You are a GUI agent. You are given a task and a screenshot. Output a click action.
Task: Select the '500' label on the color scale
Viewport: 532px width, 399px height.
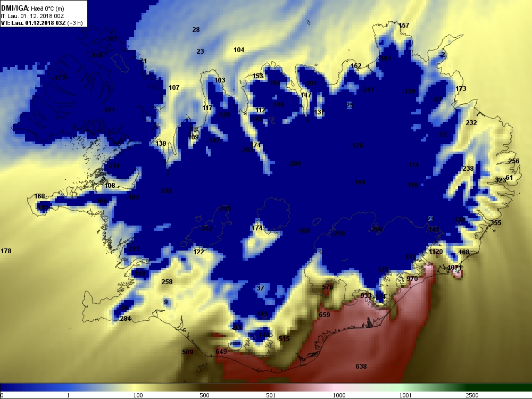click(204, 395)
